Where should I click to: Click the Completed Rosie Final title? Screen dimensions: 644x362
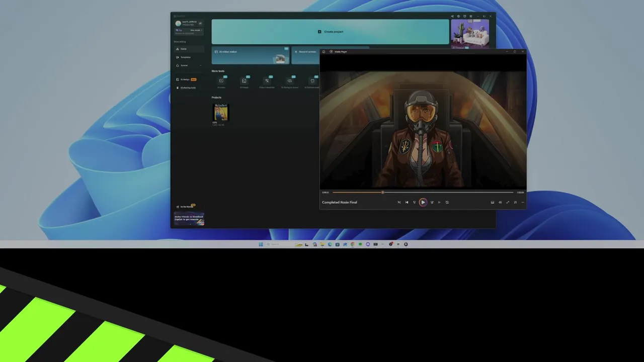[340, 202]
